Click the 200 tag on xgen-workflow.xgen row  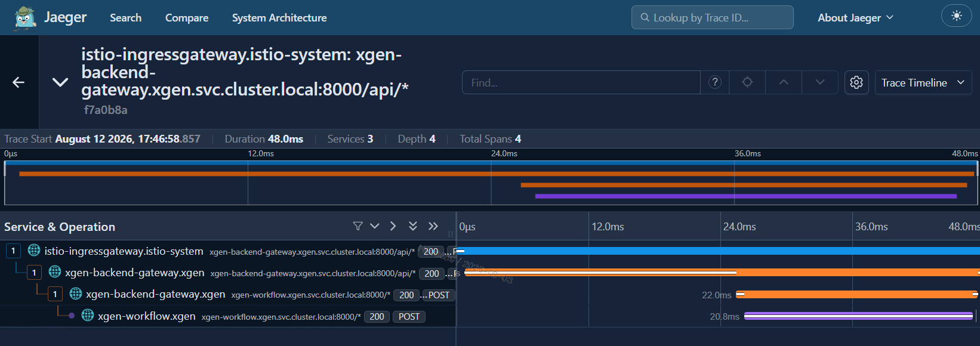[x=377, y=317]
